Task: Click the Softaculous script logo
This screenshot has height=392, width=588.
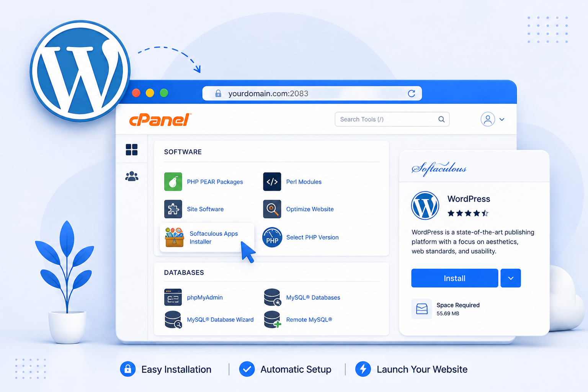Action: pos(439,168)
